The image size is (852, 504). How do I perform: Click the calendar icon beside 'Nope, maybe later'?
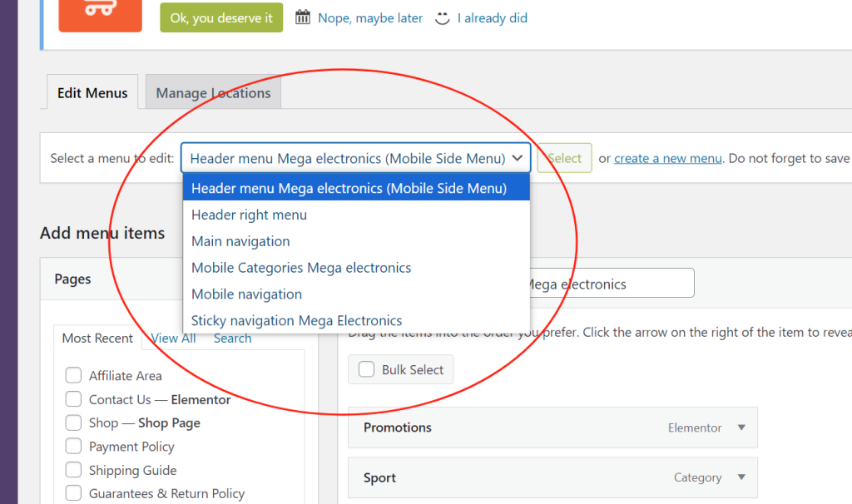pos(303,17)
